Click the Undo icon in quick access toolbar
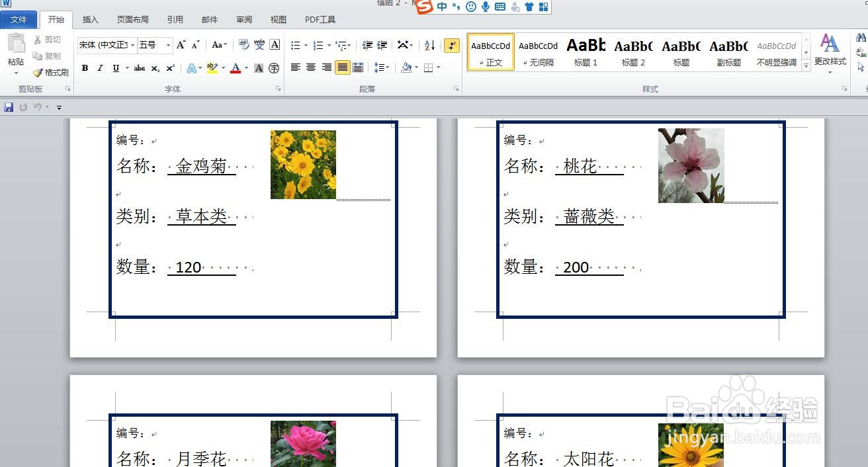The height and width of the screenshot is (467, 868). (x=38, y=107)
